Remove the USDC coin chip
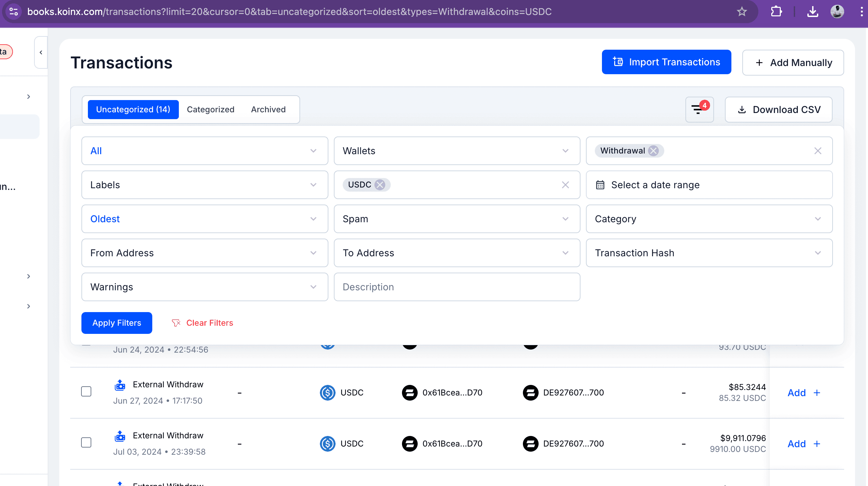Image resolution: width=868 pixels, height=486 pixels. 379,185
